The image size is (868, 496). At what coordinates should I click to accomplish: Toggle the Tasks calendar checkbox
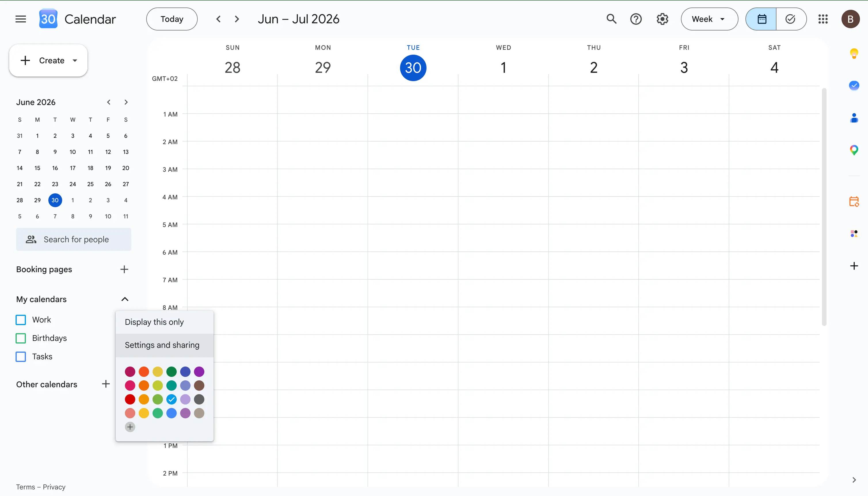coord(21,357)
